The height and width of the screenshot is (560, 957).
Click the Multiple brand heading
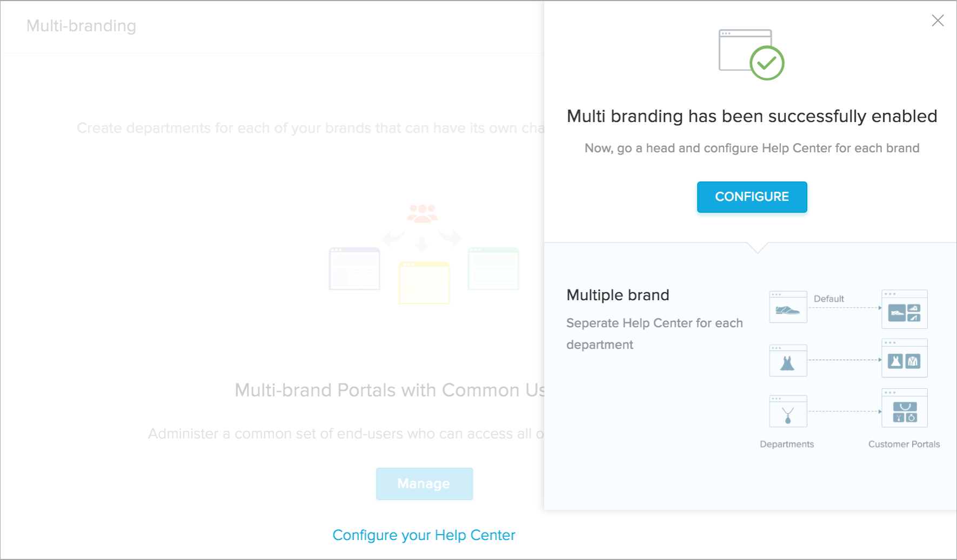coord(618,295)
